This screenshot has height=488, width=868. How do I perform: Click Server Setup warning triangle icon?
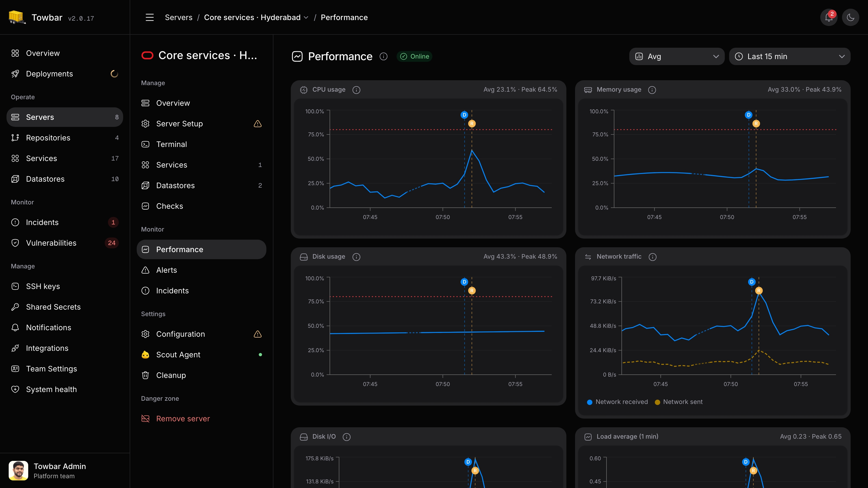tap(257, 124)
